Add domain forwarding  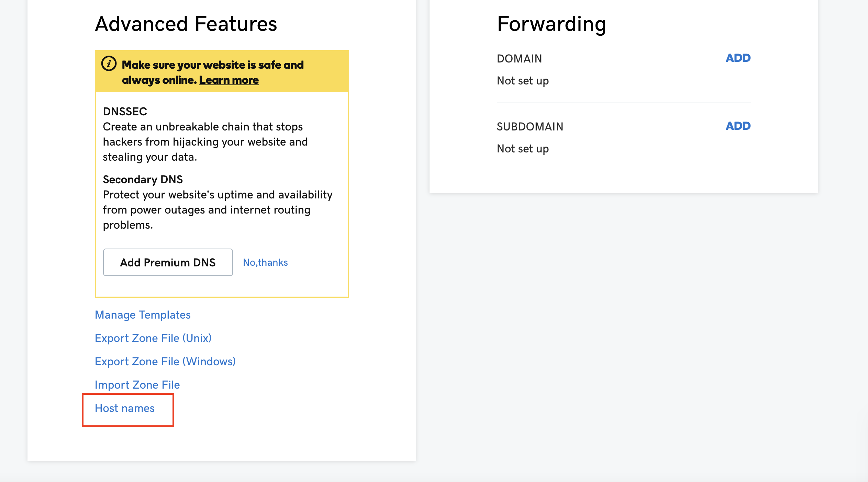point(738,58)
